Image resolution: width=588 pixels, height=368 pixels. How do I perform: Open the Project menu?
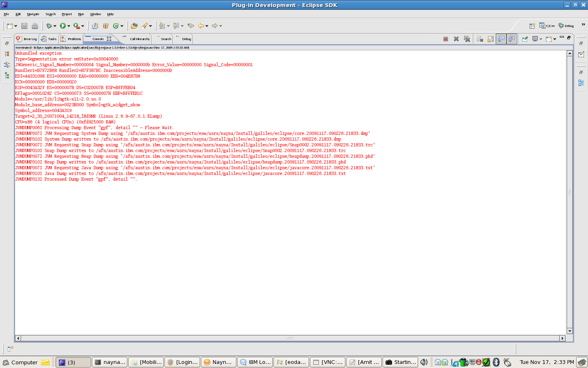67,14
